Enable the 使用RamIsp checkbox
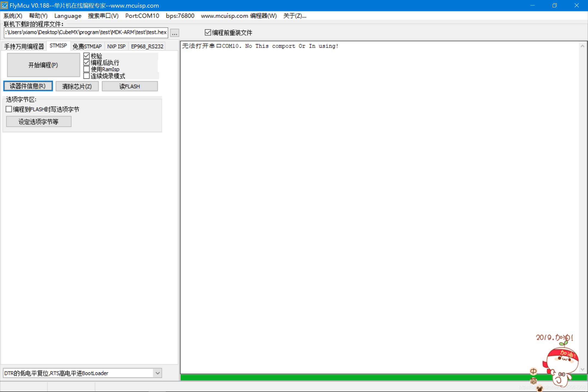This screenshot has width=588, height=392. (87, 69)
